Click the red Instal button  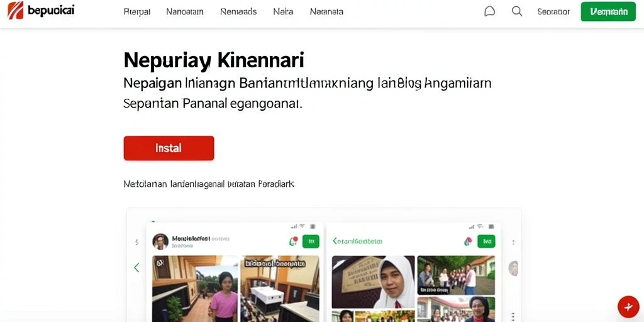169,148
